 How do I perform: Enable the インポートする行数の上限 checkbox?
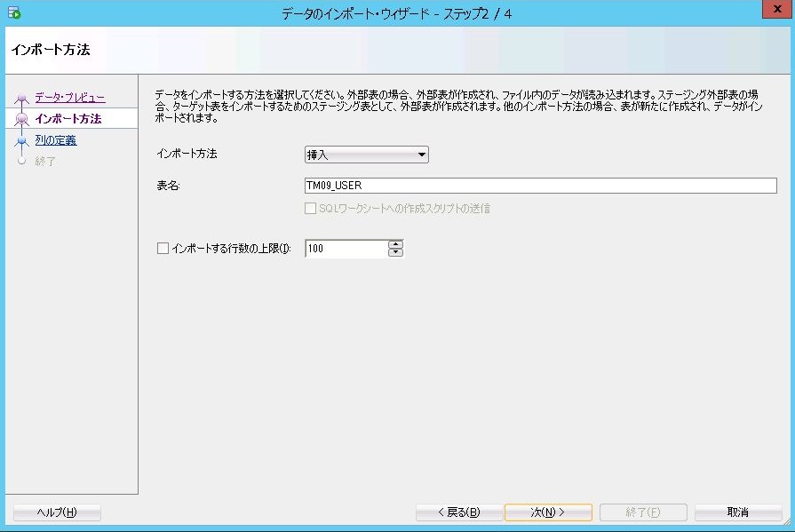(163, 249)
